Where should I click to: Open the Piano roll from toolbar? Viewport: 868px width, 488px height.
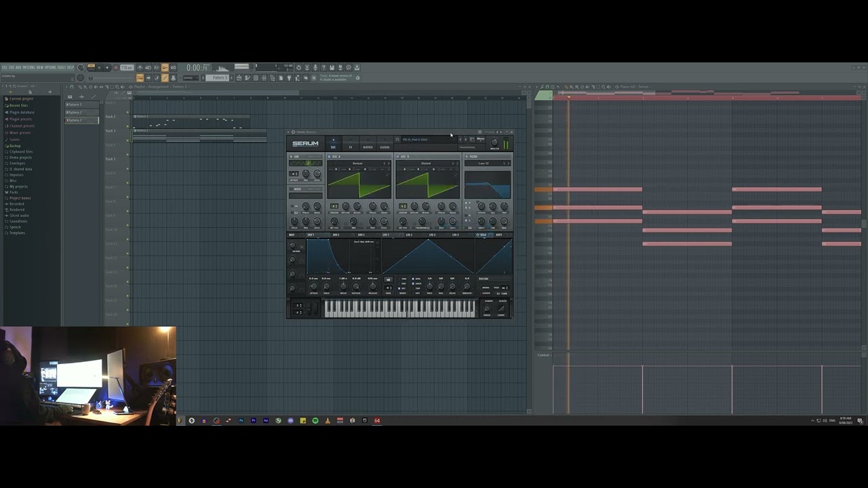(248, 78)
